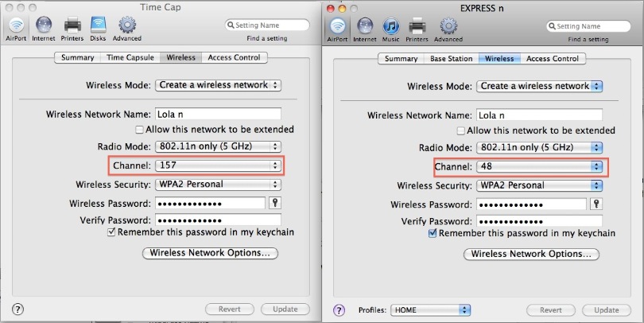Open Advanced pane in Time Cap window

coord(127,29)
